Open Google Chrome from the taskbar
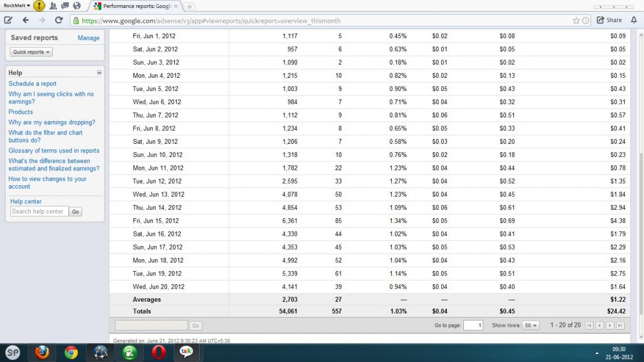The height and width of the screenshot is (362, 644). (71, 352)
